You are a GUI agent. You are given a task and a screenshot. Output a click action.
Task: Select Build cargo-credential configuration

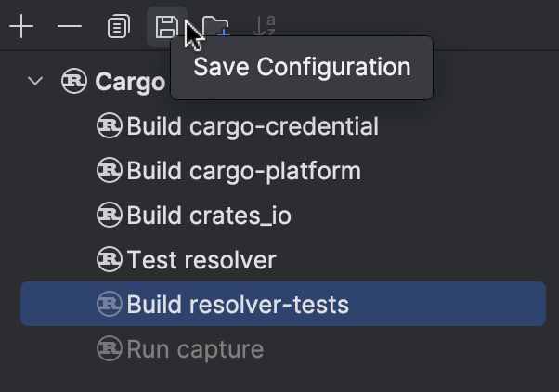click(253, 125)
